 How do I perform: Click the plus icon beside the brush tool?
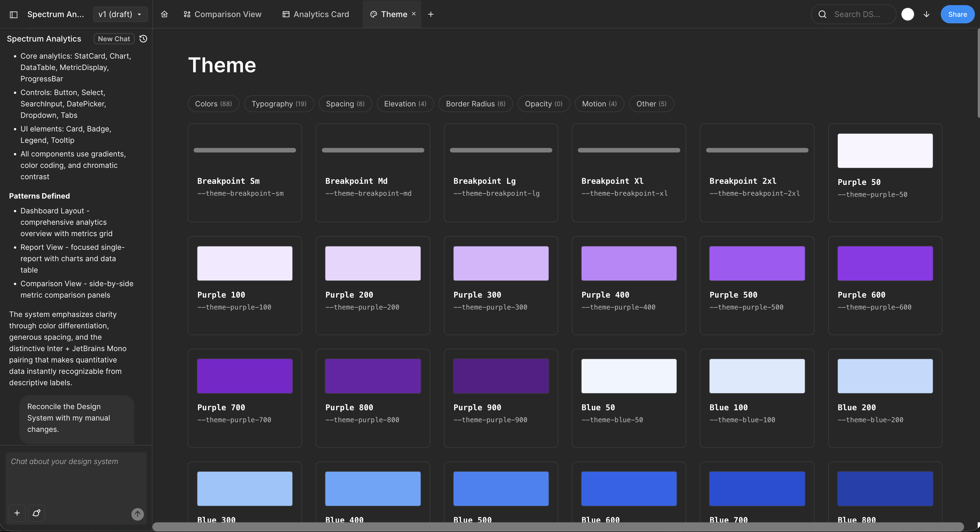click(x=17, y=513)
